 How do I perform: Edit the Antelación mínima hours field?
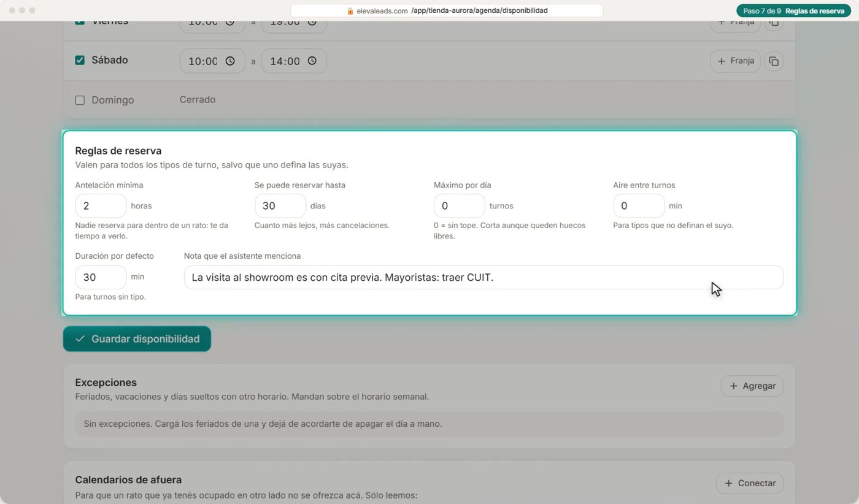click(x=101, y=206)
